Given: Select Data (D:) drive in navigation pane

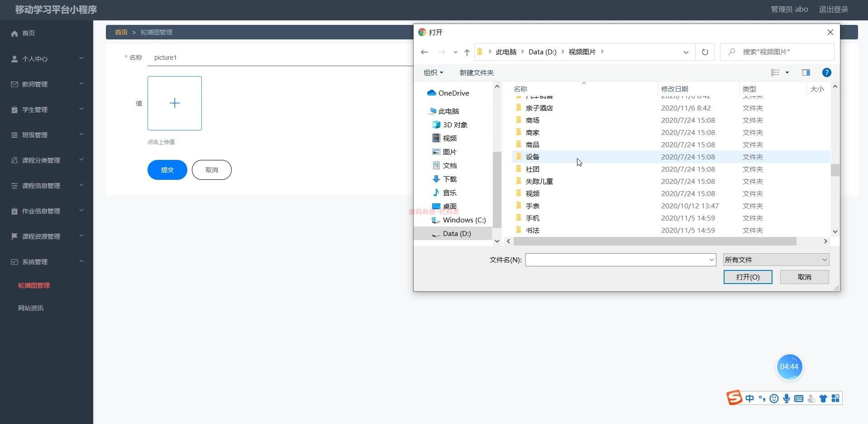Looking at the screenshot, I should click(x=453, y=233).
